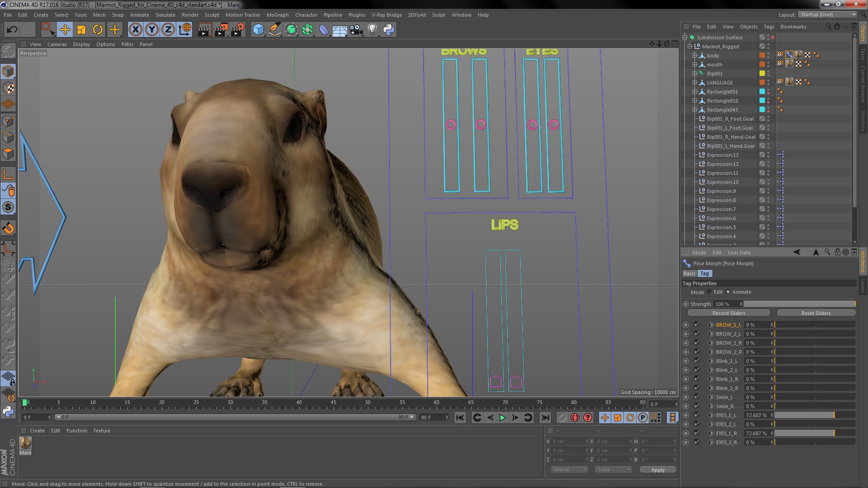
Task: Switch to the Basic tab
Action: coord(689,273)
